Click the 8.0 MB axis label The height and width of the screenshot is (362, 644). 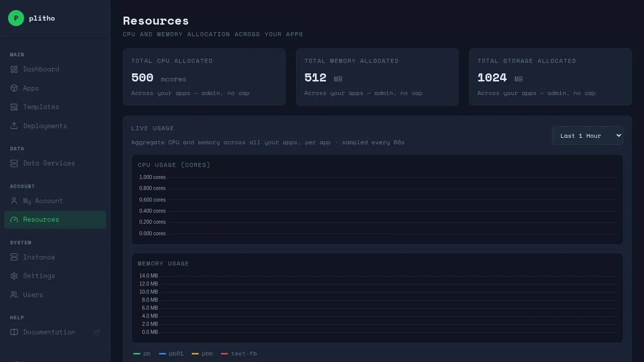click(x=150, y=300)
